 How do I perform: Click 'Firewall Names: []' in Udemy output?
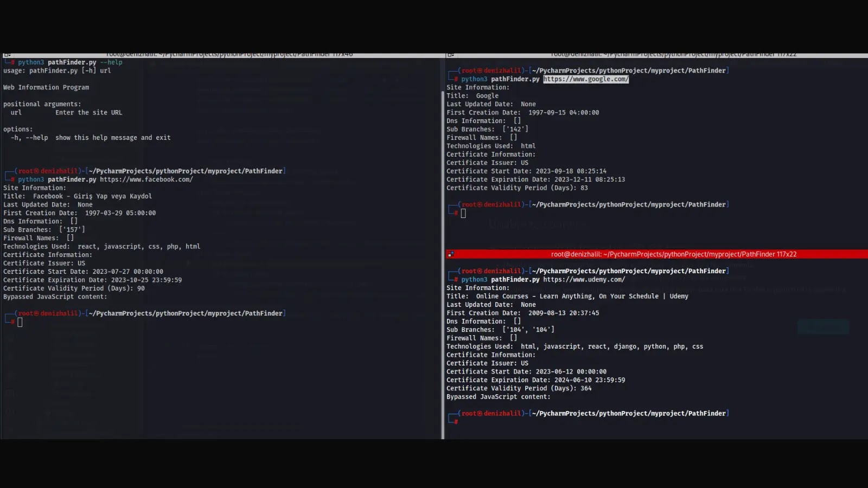pos(482,338)
